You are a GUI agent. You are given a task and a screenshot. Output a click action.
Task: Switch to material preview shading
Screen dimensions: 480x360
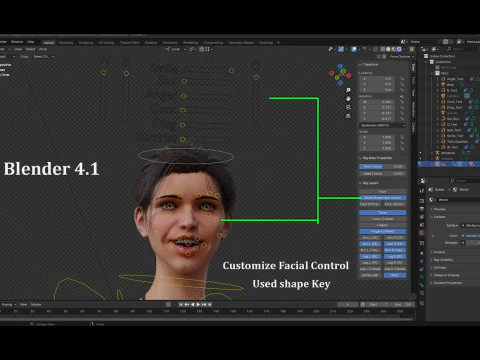point(394,49)
